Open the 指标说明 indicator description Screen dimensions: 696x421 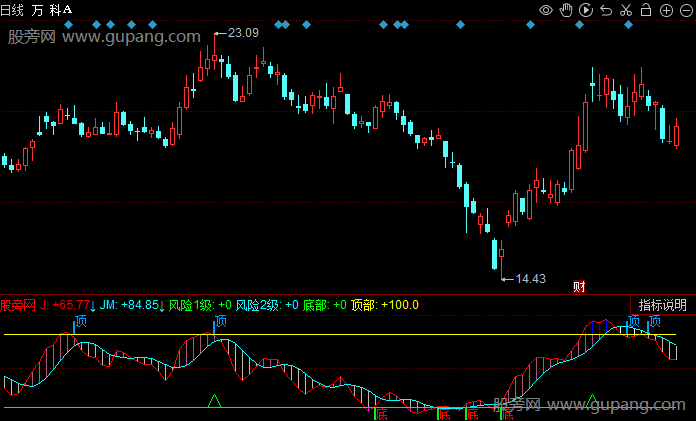tap(663, 305)
